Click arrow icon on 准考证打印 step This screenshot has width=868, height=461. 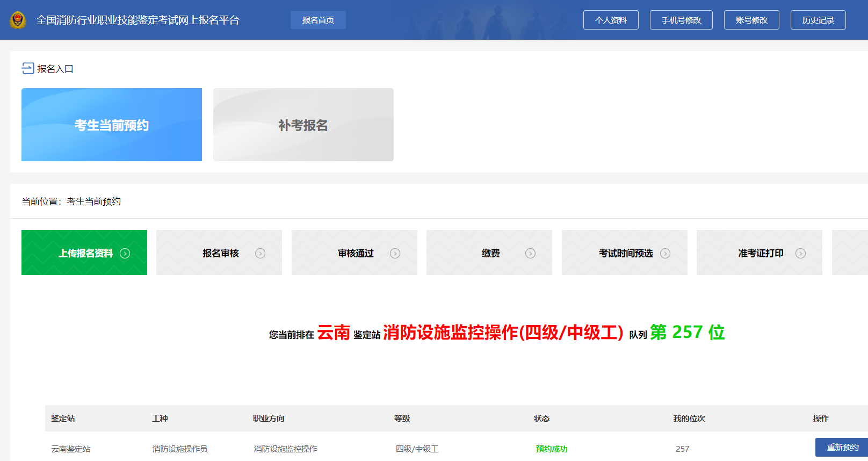click(800, 253)
